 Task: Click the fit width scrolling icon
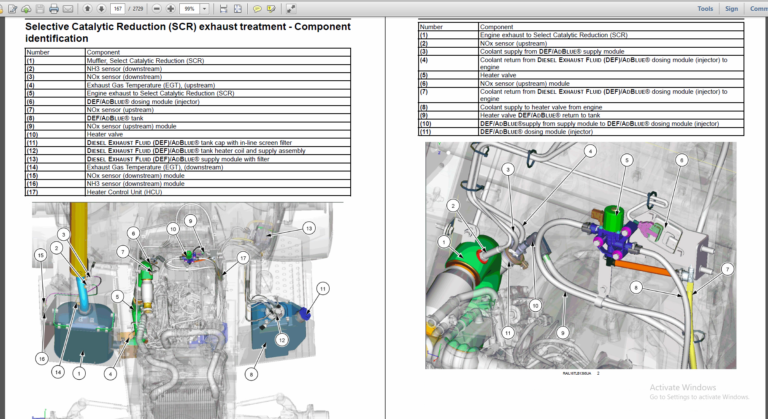[x=223, y=9]
